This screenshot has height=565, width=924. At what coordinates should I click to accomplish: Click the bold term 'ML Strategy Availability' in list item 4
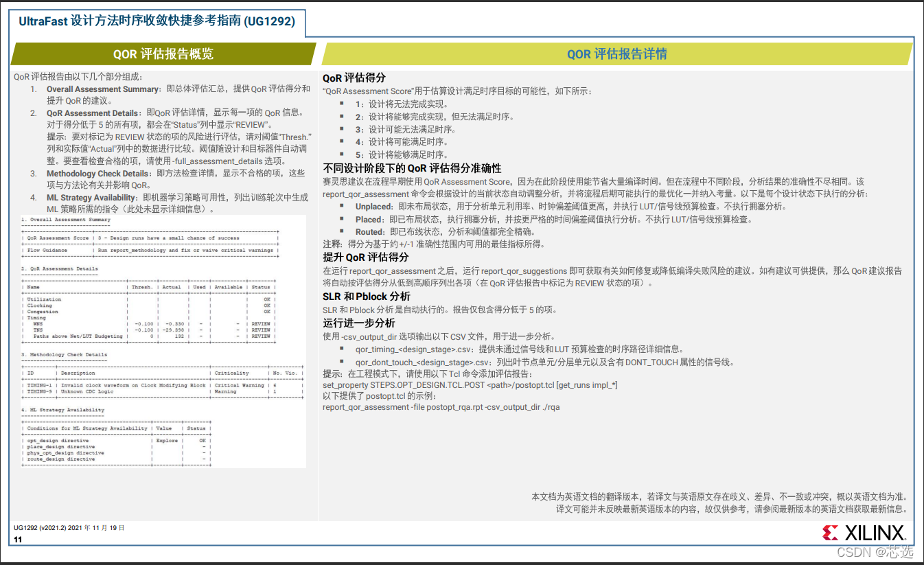click(91, 198)
